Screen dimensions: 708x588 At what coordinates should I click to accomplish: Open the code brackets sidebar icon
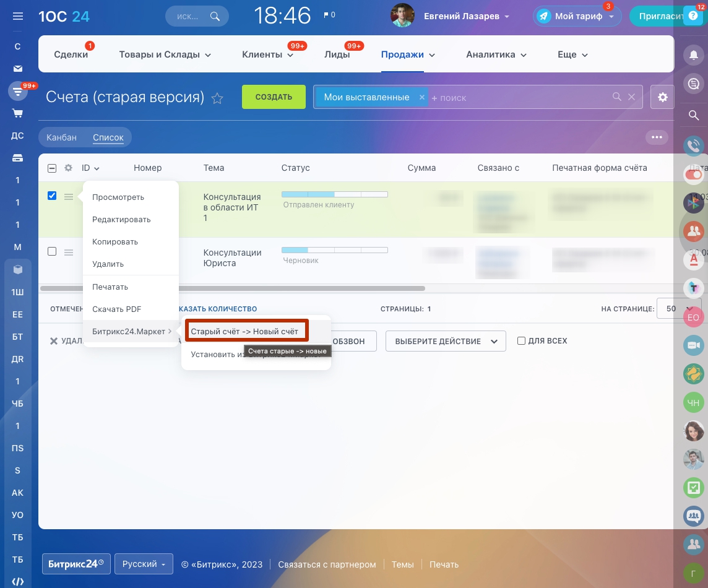(17, 581)
